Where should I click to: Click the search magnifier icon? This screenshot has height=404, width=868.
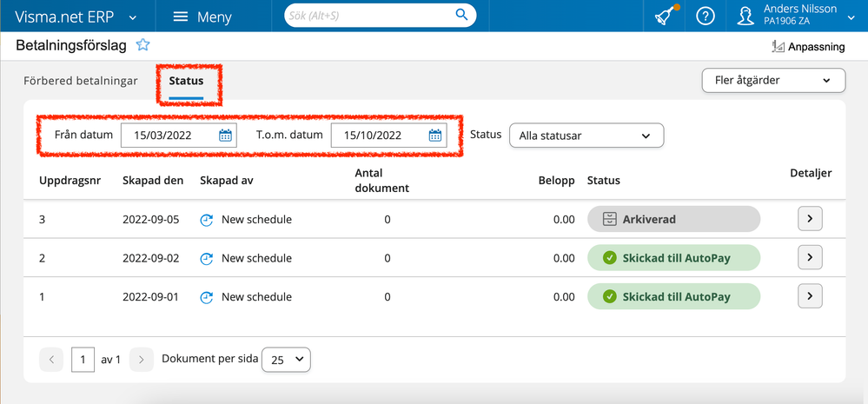(x=461, y=16)
